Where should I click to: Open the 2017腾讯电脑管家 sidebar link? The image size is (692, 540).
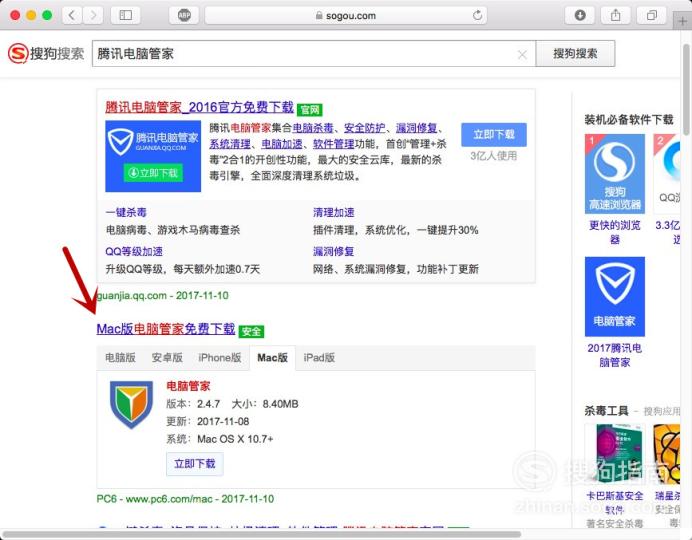point(614,355)
